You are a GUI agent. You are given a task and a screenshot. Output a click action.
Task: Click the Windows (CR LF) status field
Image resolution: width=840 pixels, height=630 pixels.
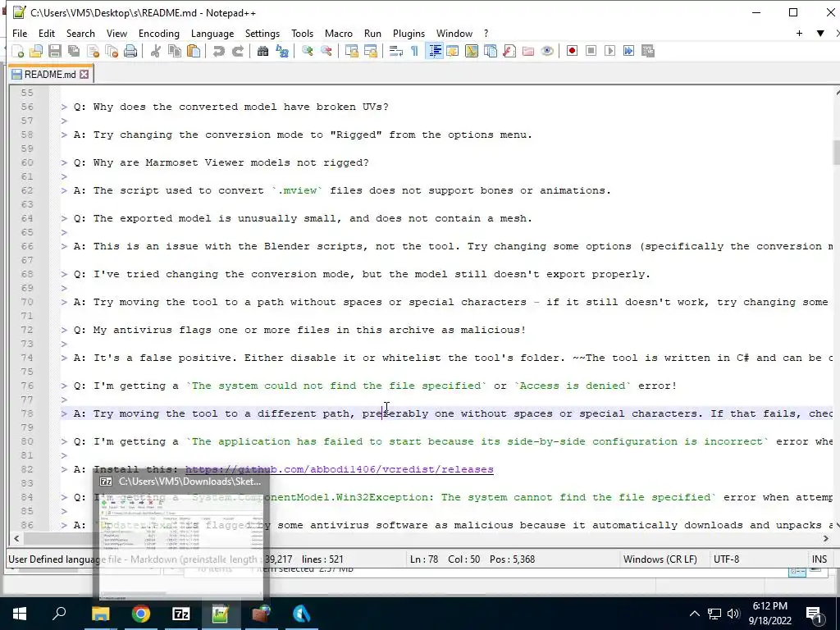[x=660, y=559]
